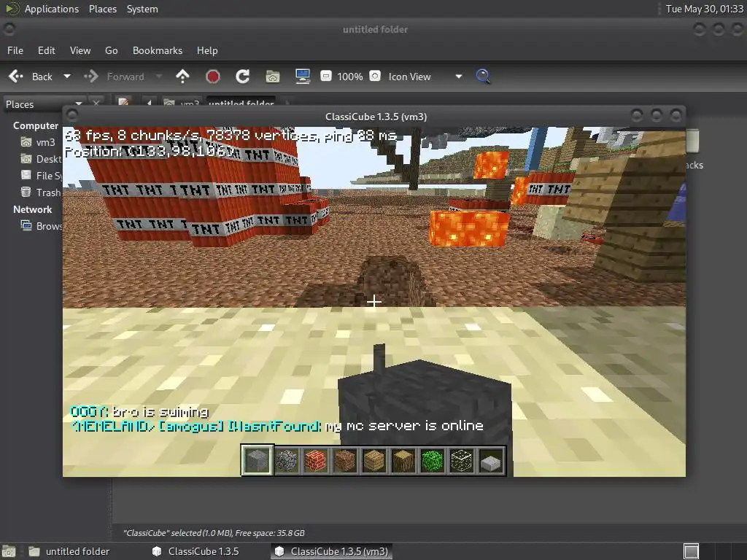
Task: Open the Go menu
Action: click(x=111, y=50)
